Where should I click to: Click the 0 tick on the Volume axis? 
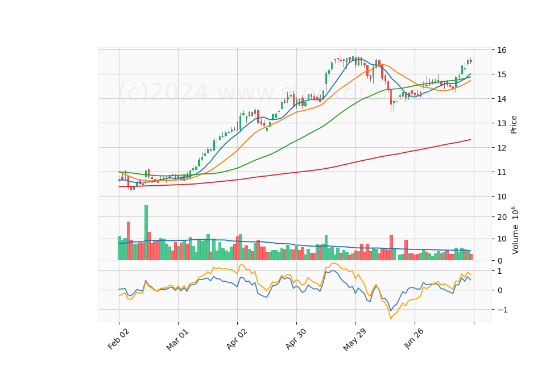point(500,261)
